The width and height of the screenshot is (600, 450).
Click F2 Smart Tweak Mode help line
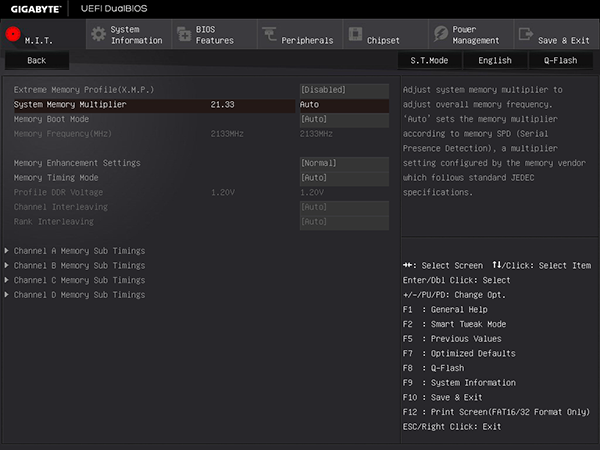point(454,324)
